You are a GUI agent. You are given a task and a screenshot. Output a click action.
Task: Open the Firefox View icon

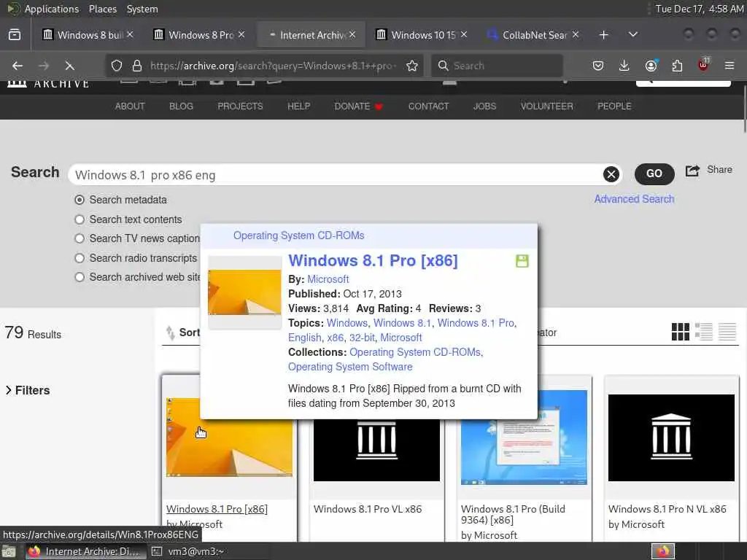[x=15, y=35]
